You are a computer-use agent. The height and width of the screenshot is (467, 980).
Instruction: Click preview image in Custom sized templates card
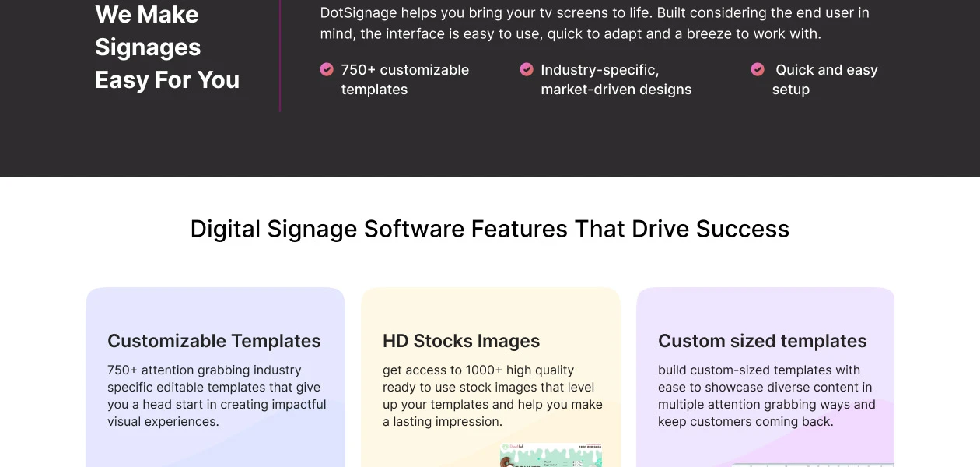[x=813, y=464]
